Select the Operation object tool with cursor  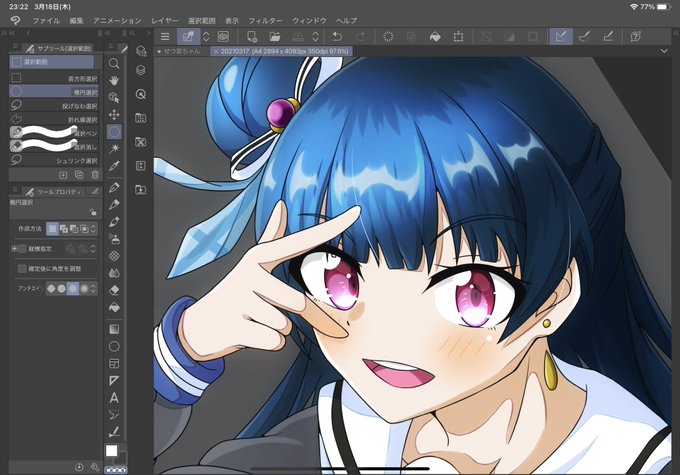[114, 98]
